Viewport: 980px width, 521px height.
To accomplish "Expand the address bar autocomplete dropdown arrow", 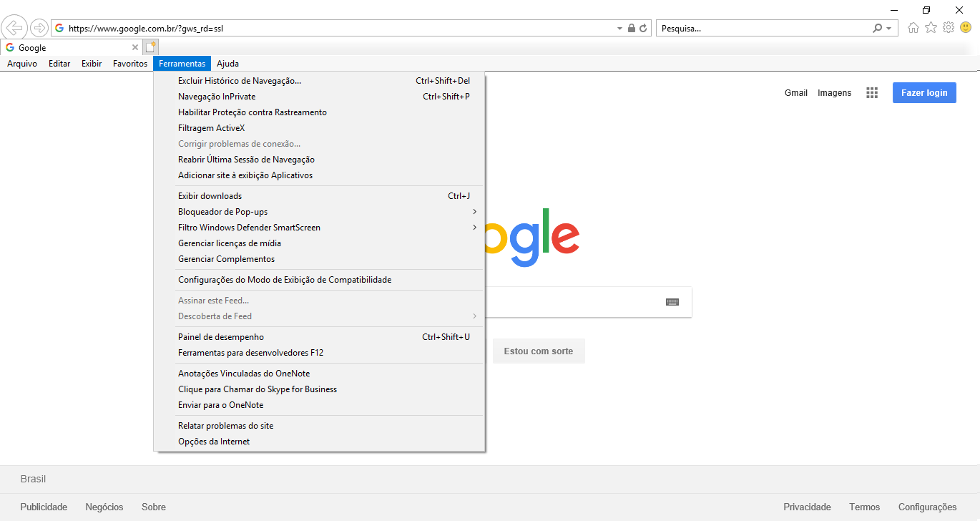I will click(x=619, y=29).
